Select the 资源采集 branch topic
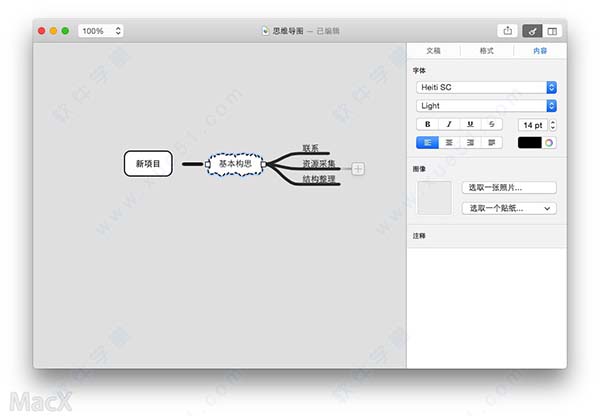This screenshot has height=416, width=600. point(319,163)
